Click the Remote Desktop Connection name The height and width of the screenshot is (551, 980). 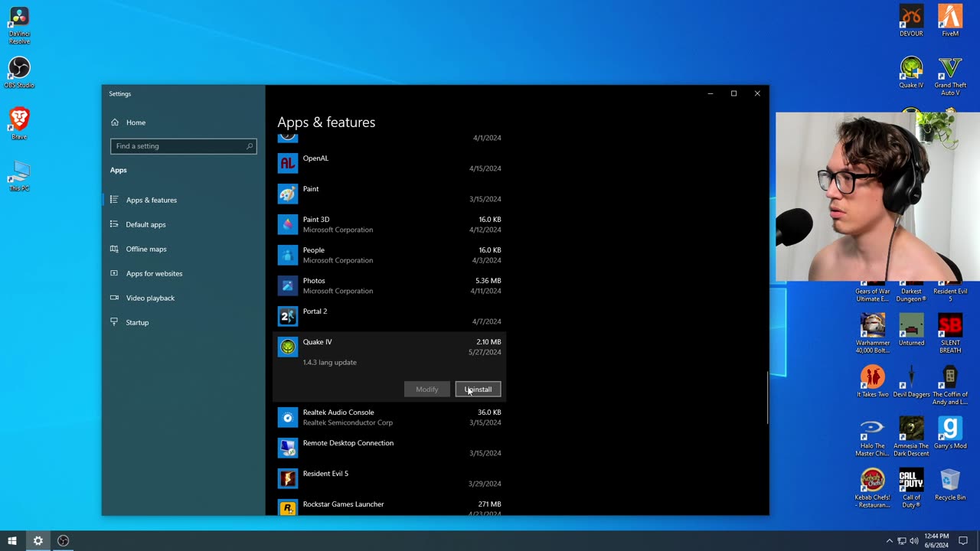[x=348, y=443]
